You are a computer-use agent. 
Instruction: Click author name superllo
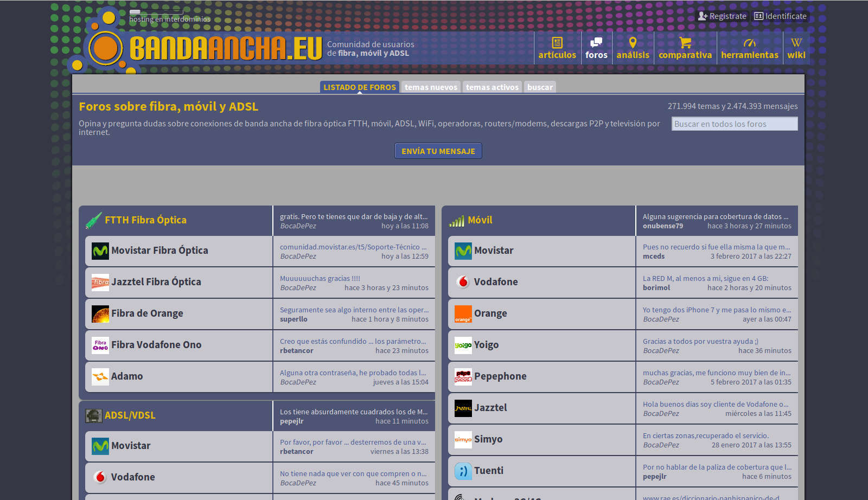pos(293,319)
